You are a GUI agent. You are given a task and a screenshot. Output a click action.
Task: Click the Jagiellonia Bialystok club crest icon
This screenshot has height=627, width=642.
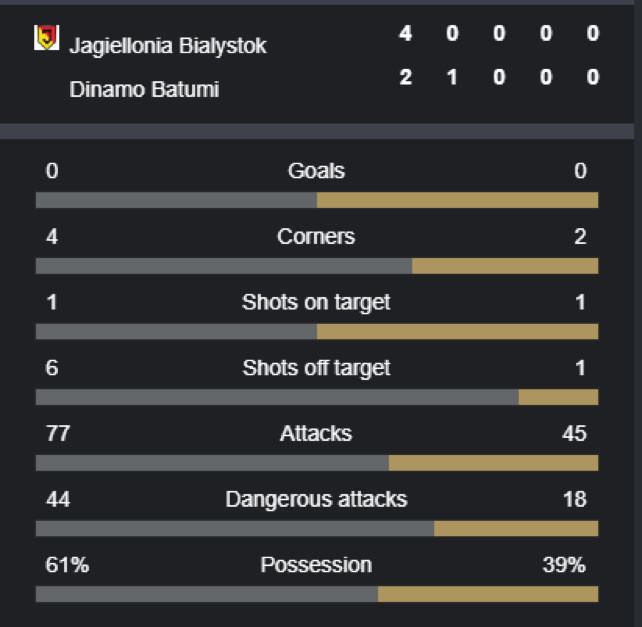(x=46, y=38)
